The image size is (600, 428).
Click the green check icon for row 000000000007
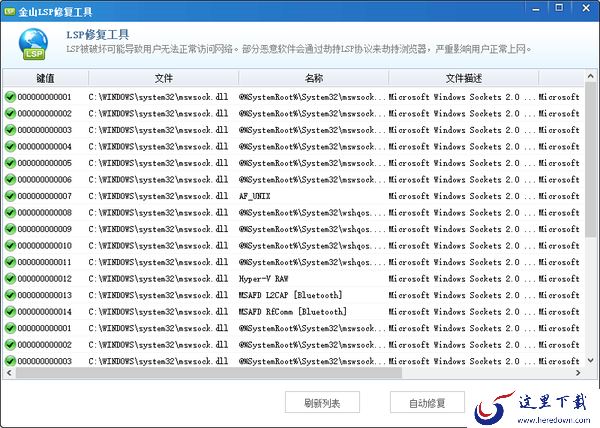[x=10, y=196]
